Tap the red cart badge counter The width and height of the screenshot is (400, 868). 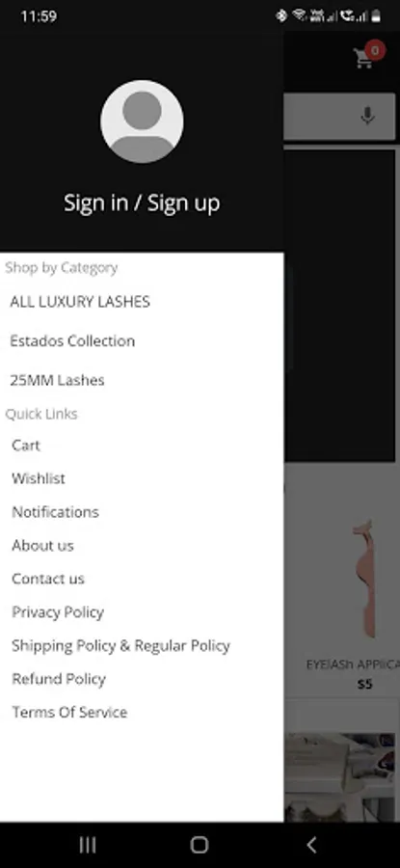point(375,50)
